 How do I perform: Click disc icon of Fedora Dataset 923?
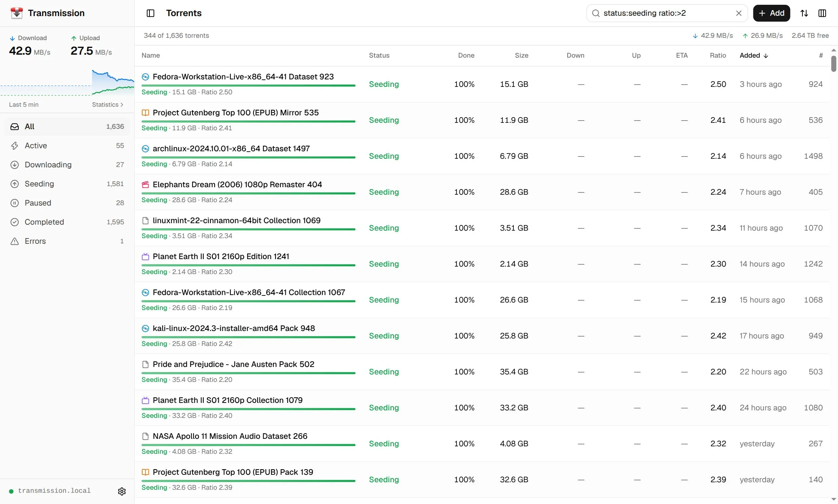click(x=145, y=77)
